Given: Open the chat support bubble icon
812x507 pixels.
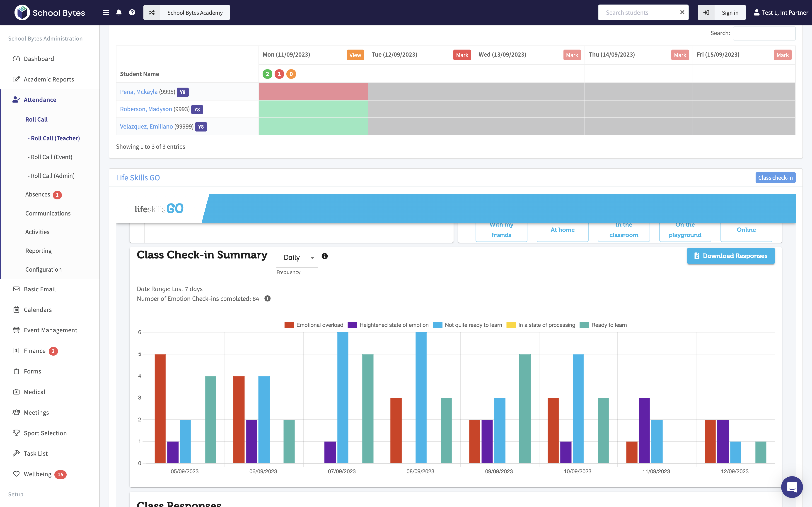Looking at the screenshot, I should coord(792,487).
